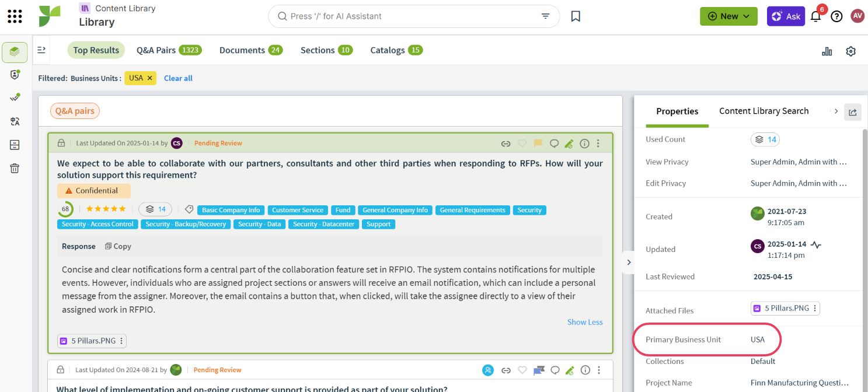Screen dimensions: 868x392
Task: Open the Content Library Search panel tab
Action: [764, 111]
